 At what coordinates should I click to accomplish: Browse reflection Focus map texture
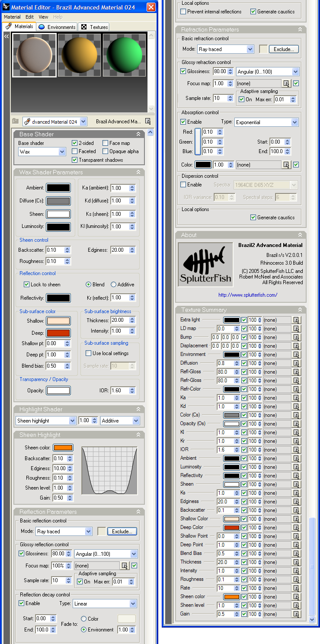pos(125,566)
